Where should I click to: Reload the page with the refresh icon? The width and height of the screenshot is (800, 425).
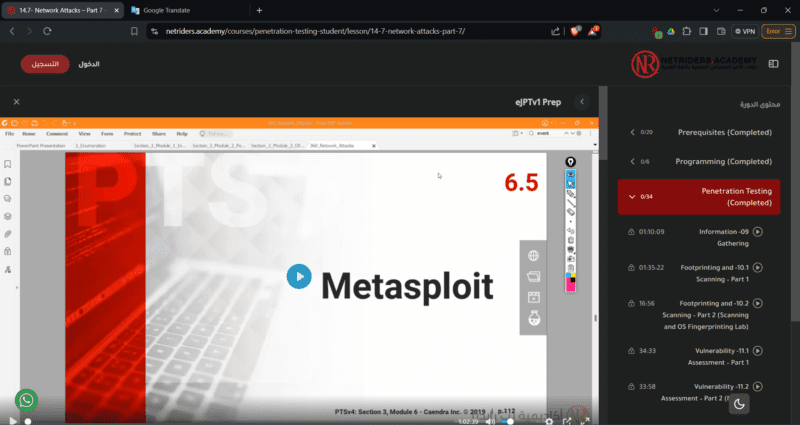(47, 31)
